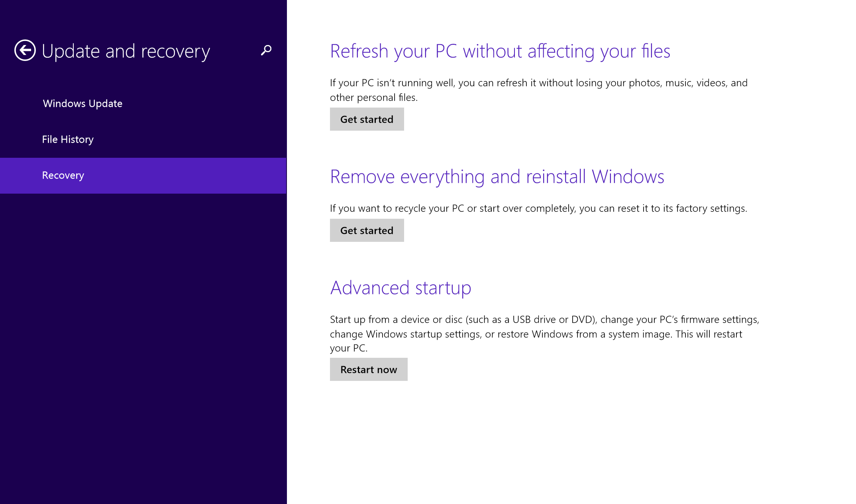Click Get started for PC refresh
Viewport: 856px width, 504px height.
pyautogui.click(x=367, y=119)
